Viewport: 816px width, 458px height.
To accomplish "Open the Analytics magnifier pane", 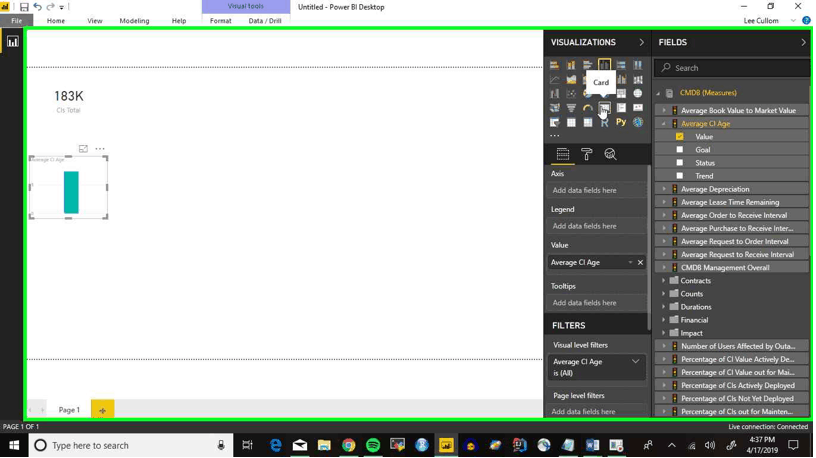I will (x=610, y=154).
